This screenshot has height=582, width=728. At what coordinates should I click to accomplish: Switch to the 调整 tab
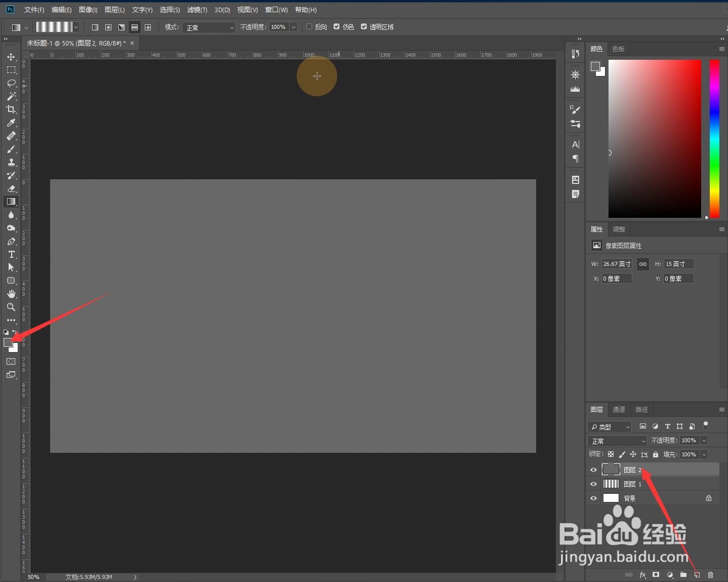pyautogui.click(x=619, y=229)
